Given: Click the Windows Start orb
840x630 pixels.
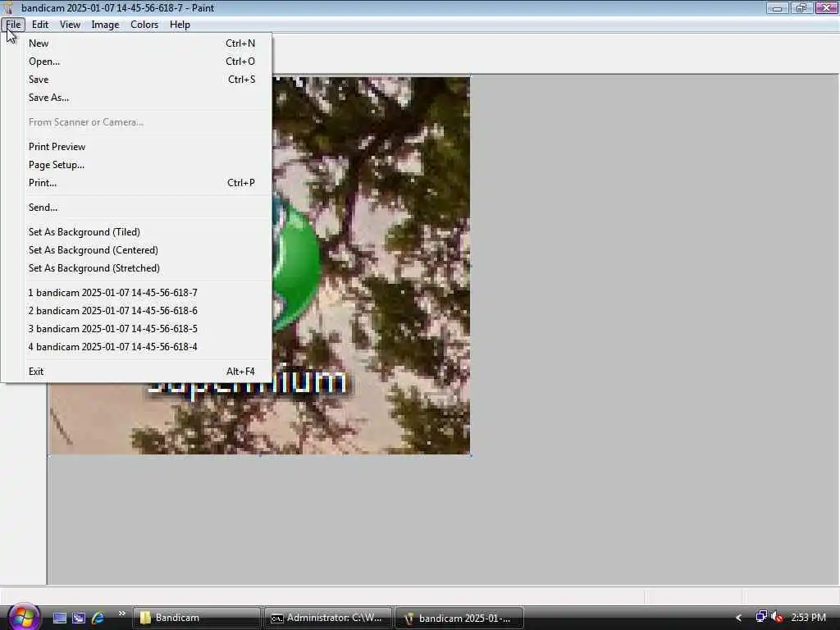Looking at the screenshot, I should click(22, 617).
